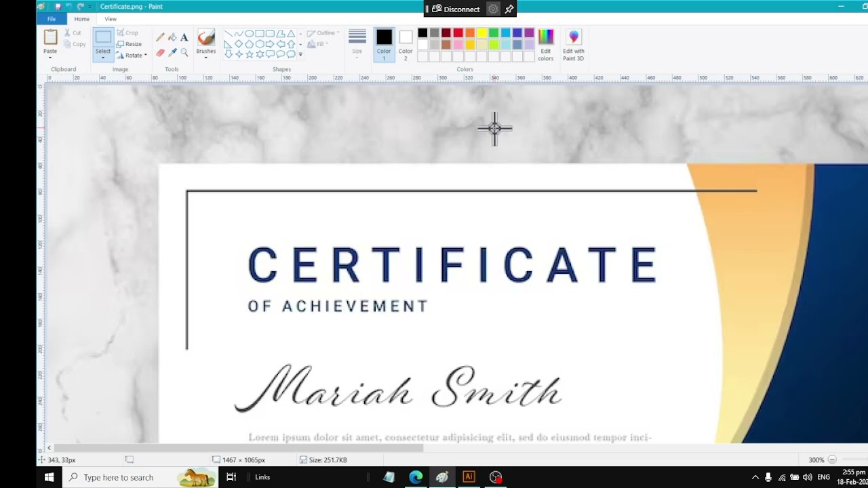This screenshot has height=488, width=868.
Task: Switch to the Home ribbon tab
Action: click(82, 19)
